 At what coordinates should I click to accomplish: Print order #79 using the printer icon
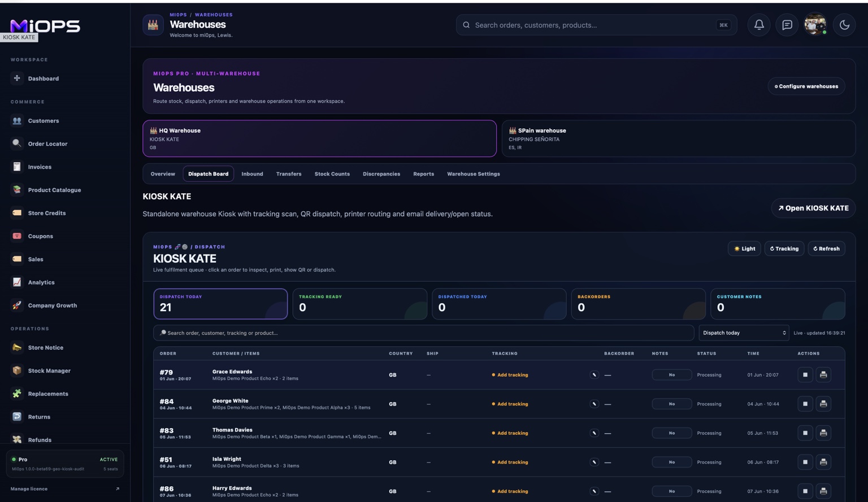(x=823, y=375)
